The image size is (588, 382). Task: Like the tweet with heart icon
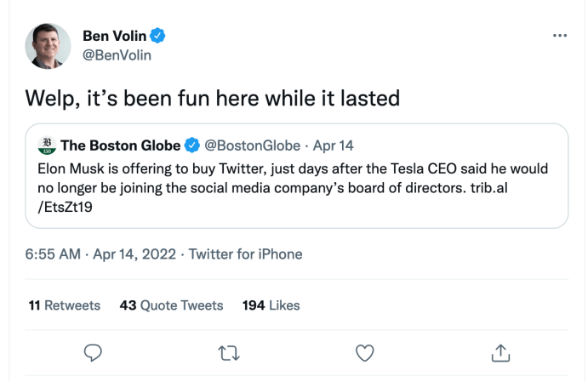364,352
